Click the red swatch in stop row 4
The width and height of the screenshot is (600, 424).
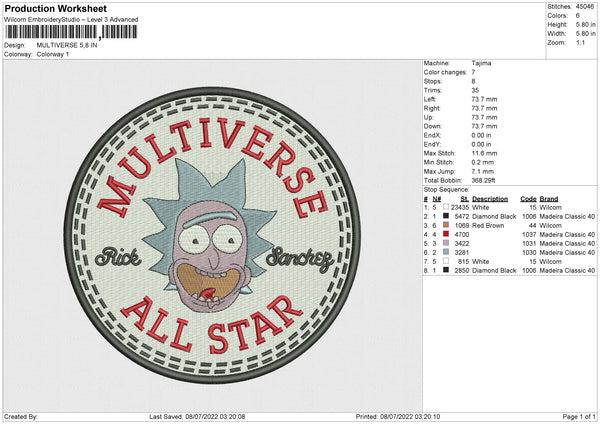point(446,234)
